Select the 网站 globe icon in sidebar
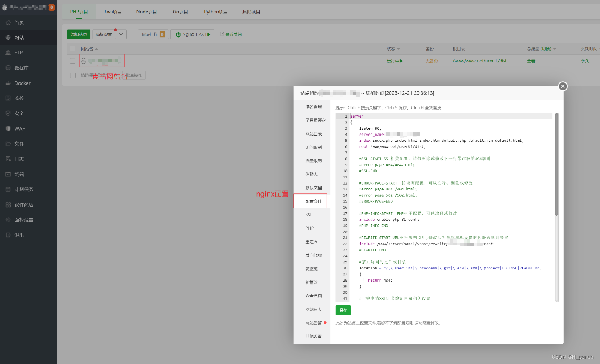Image resolution: width=600 pixels, height=364 pixels. pyautogui.click(x=8, y=38)
